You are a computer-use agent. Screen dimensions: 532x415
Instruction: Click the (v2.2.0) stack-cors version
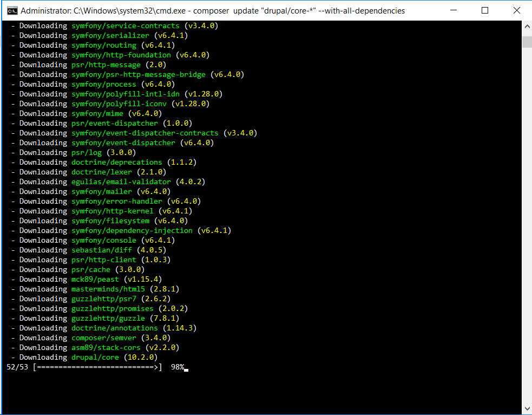pos(162,348)
